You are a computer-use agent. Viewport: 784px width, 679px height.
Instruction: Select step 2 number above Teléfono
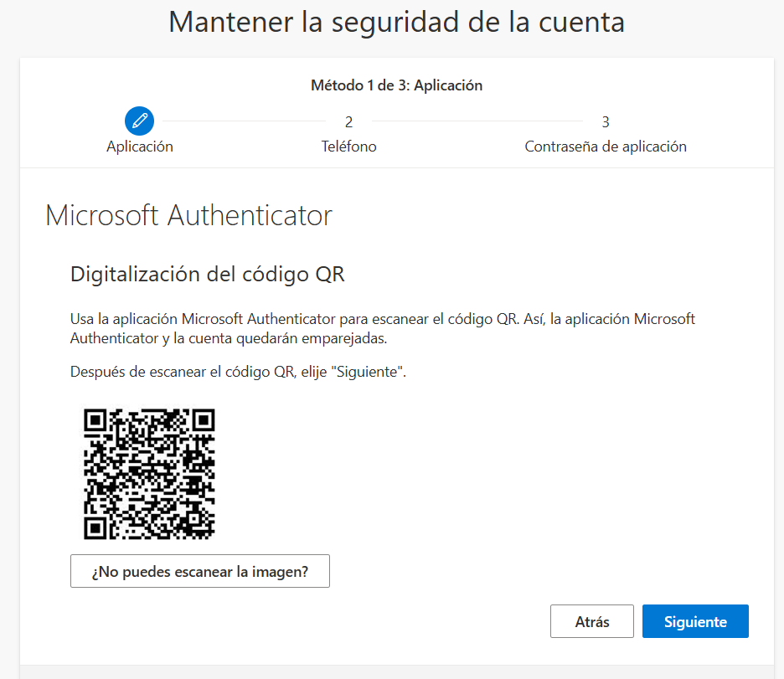(348, 122)
